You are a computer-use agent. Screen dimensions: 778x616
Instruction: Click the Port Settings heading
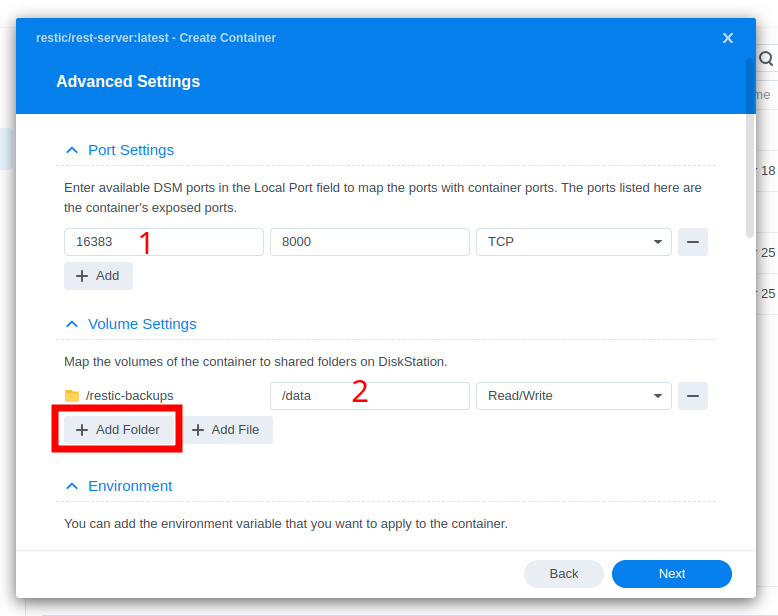[131, 150]
